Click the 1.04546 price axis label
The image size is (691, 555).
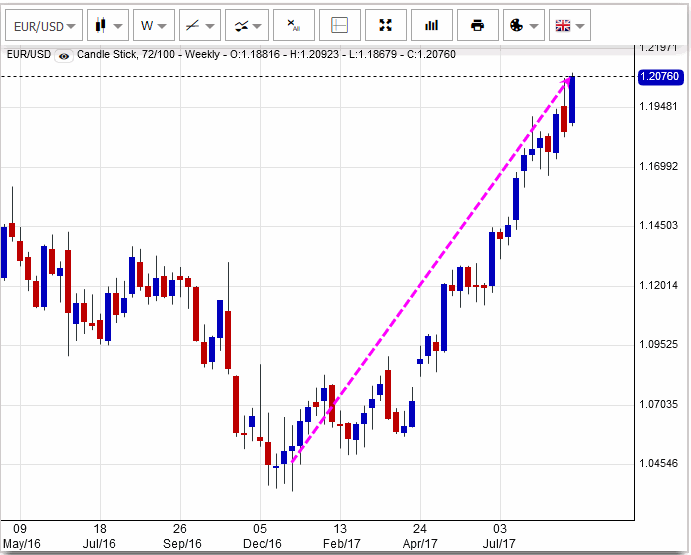point(658,464)
